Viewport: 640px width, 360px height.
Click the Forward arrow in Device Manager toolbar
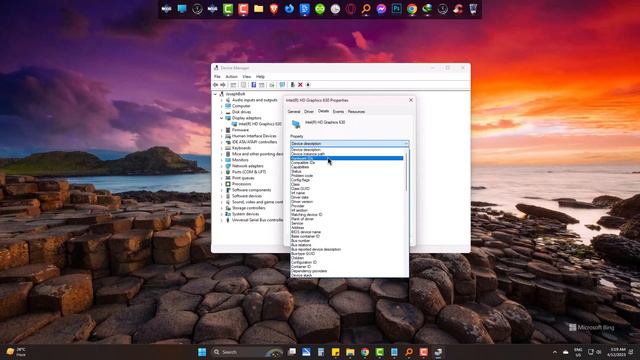223,85
